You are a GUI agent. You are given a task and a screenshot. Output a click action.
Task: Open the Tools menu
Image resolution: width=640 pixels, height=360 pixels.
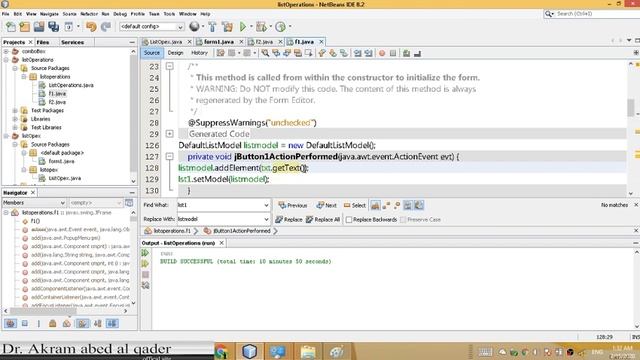(169, 14)
